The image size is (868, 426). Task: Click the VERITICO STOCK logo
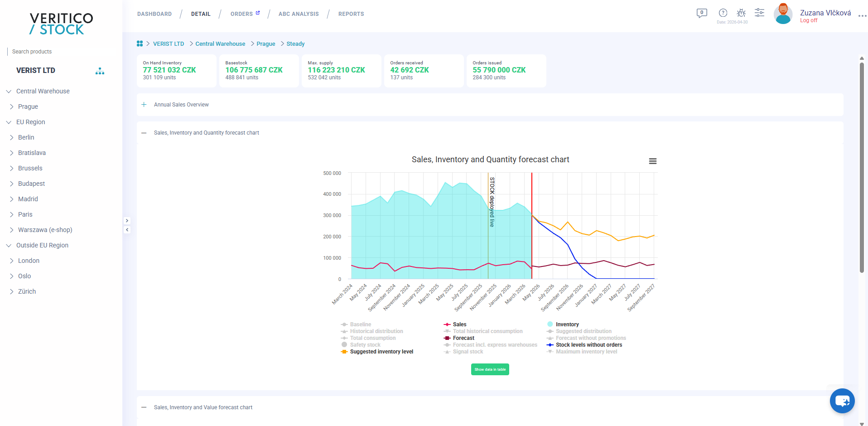pos(61,24)
